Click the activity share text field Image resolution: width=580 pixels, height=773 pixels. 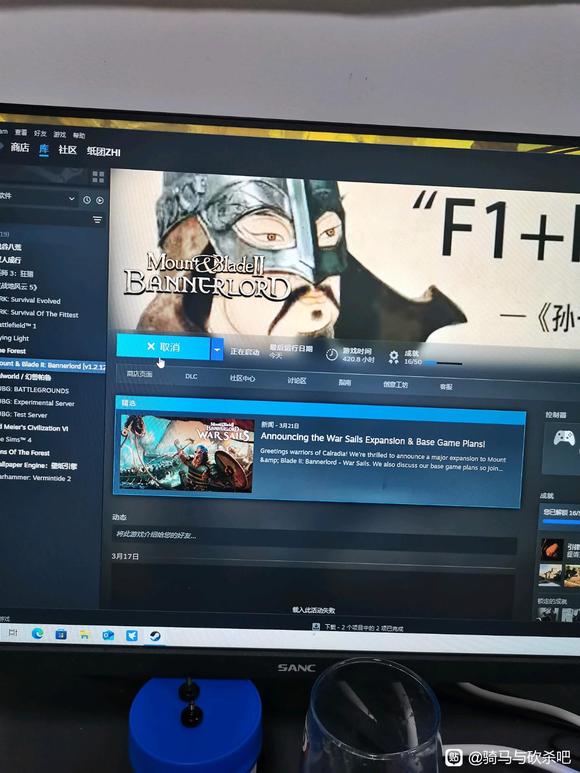coord(314,536)
